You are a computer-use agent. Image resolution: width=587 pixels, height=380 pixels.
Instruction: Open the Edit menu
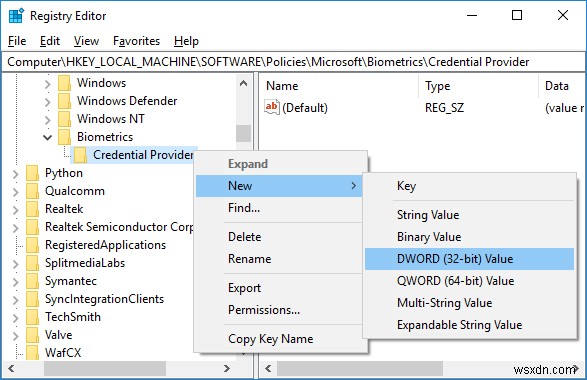pos(50,41)
